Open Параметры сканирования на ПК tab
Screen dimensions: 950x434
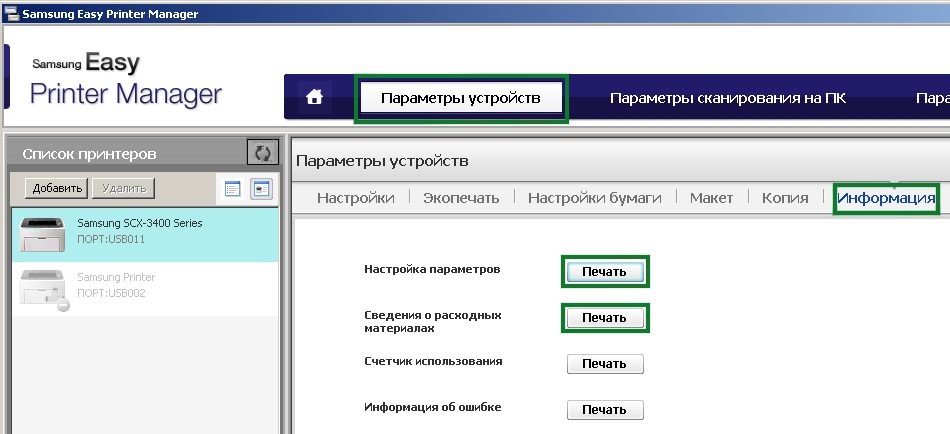pos(728,98)
